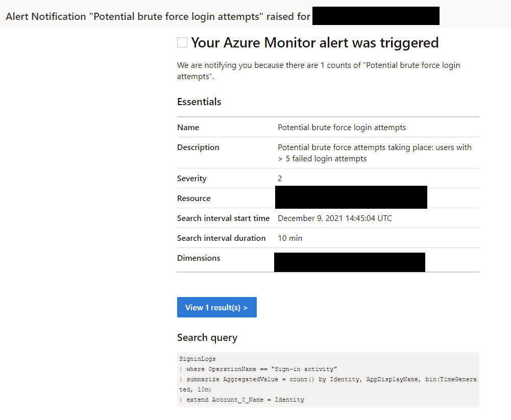Viewport: 511px width, 420px height.
Task: Select the Name value 'Potential brute force login attempts'
Action: pos(342,128)
